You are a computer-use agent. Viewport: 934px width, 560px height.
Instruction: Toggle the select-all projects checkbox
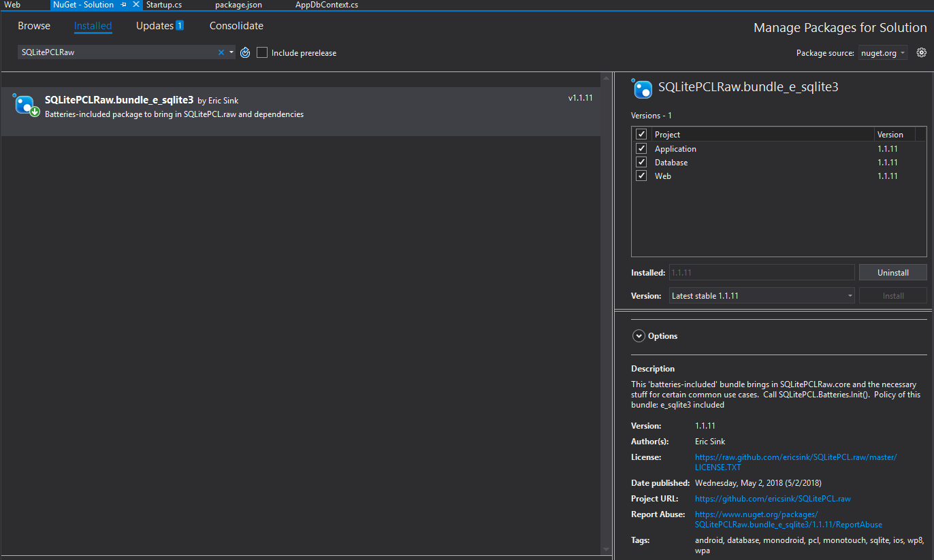click(x=641, y=134)
